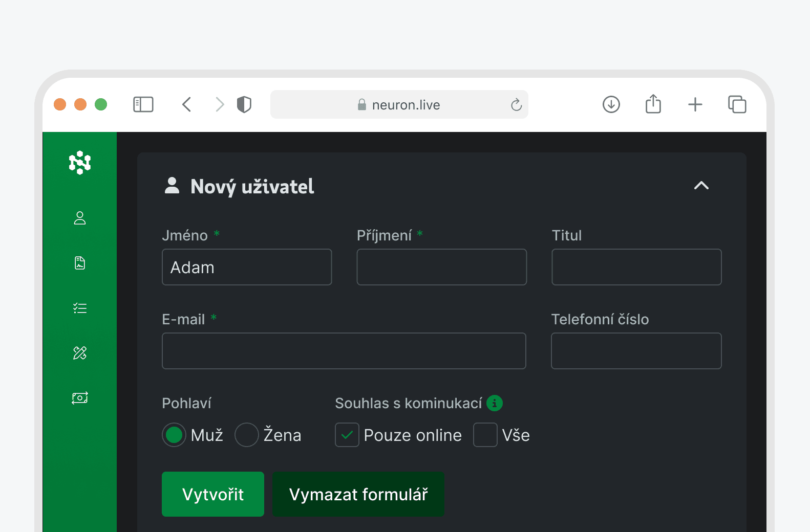Screen dimensions: 810x532
Task: Select the Muž radio button
Action: click(x=174, y=435)
